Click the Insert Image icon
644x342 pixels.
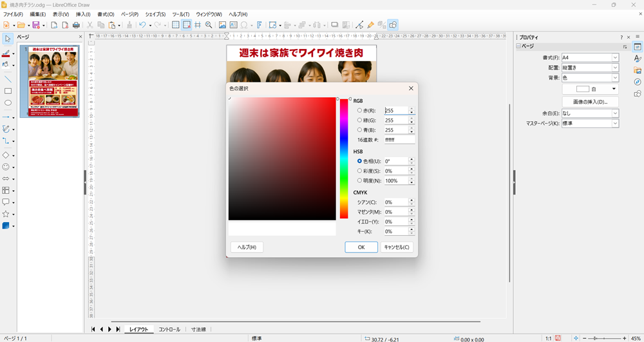(x=222, y=25)
